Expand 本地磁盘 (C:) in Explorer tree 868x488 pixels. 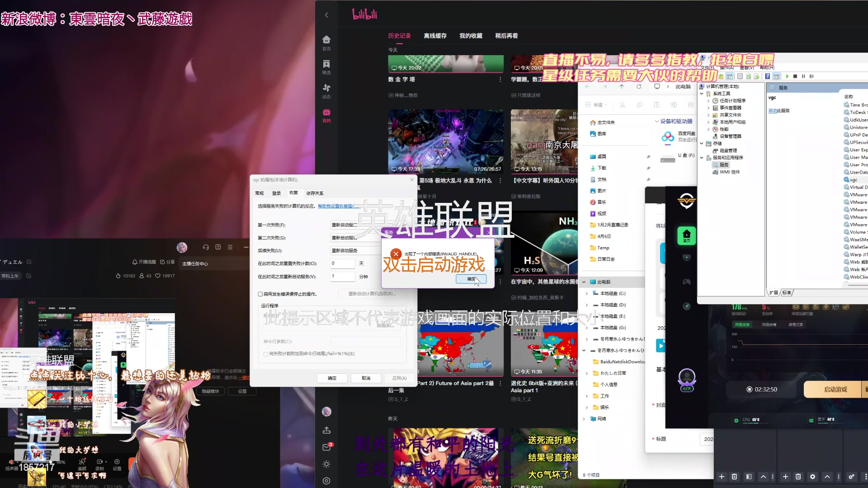click(x=587, y=294)
